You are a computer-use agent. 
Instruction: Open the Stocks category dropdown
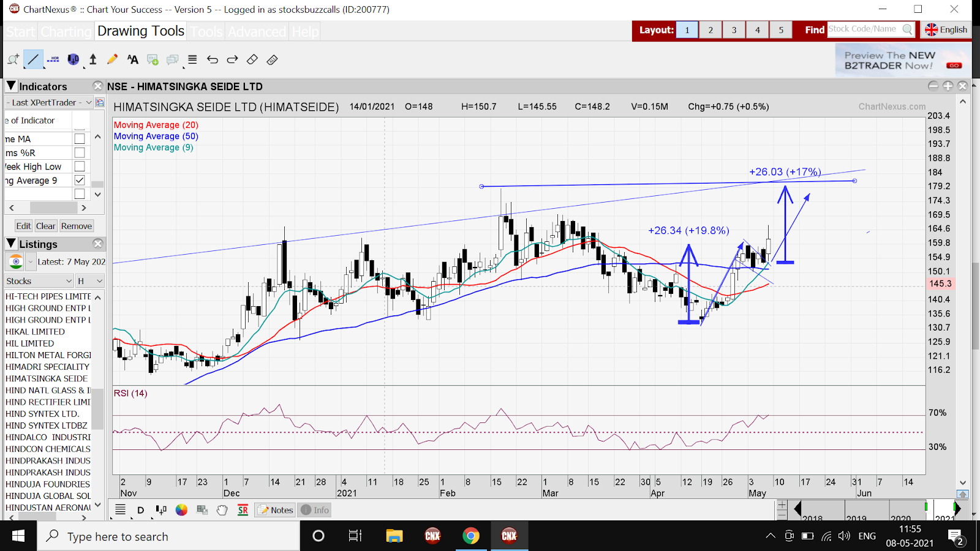click(x=39, y=281)
